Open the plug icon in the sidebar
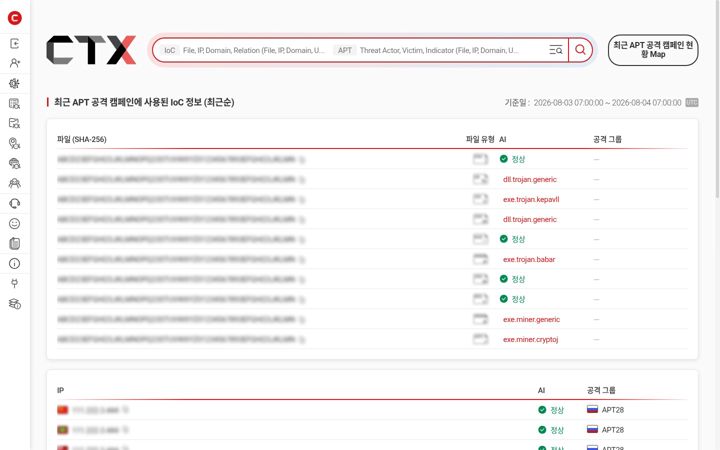The height and width of the screenshot is (450, 720). (x=15, y=283)
